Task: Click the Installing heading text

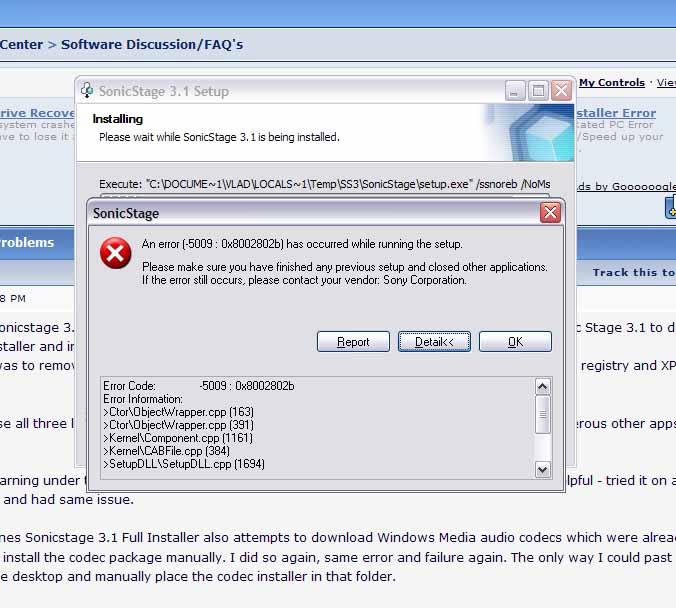Action: point(118,119)
